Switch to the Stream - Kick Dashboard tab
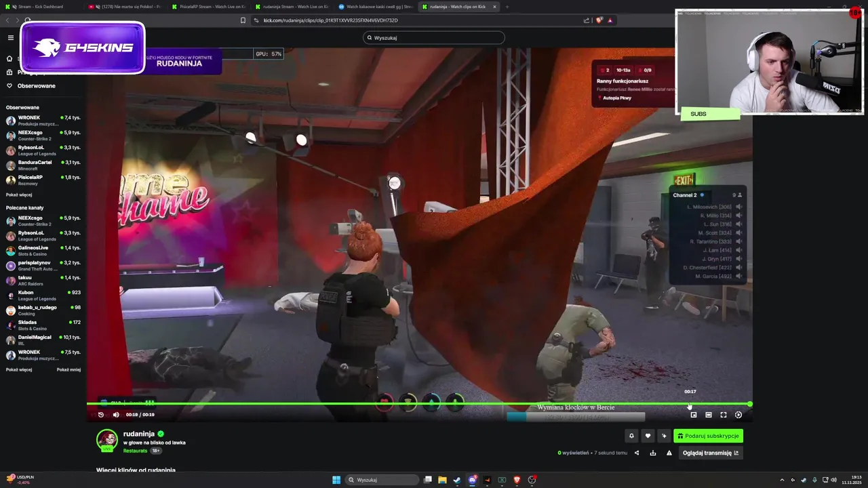Screen dimensions: 868x488 coord(41,7)
